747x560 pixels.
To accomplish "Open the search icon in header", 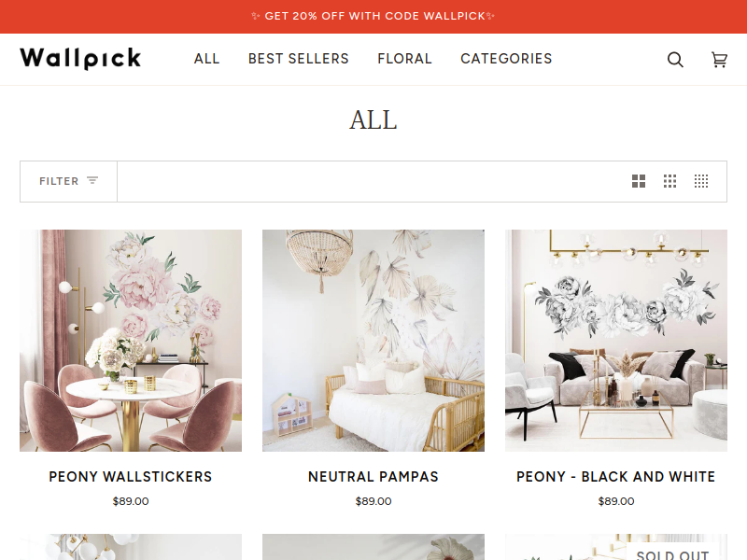I will click(675, 60).
